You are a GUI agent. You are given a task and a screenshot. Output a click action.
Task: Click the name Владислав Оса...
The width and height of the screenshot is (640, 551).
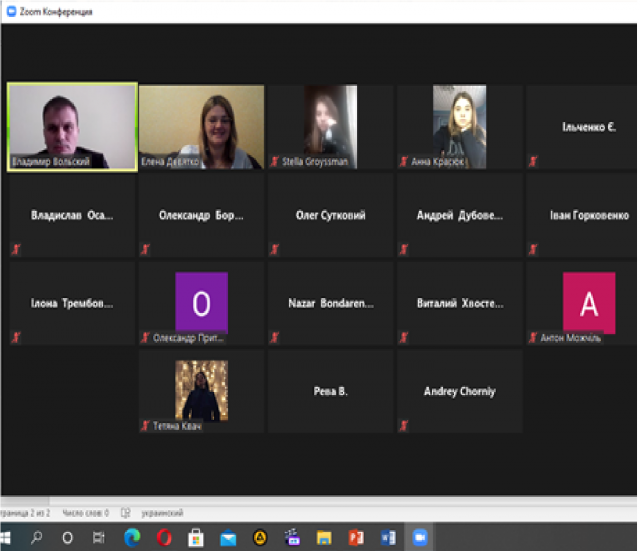coord(72,215)
